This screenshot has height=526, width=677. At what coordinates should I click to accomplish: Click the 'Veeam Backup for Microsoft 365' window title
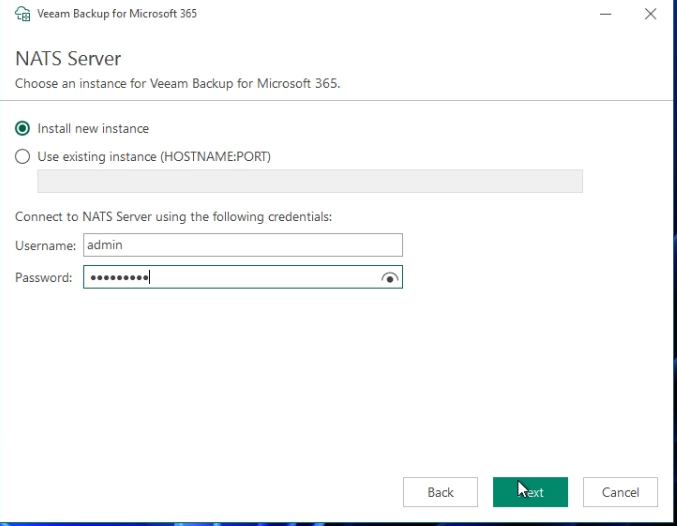[117, 13]
